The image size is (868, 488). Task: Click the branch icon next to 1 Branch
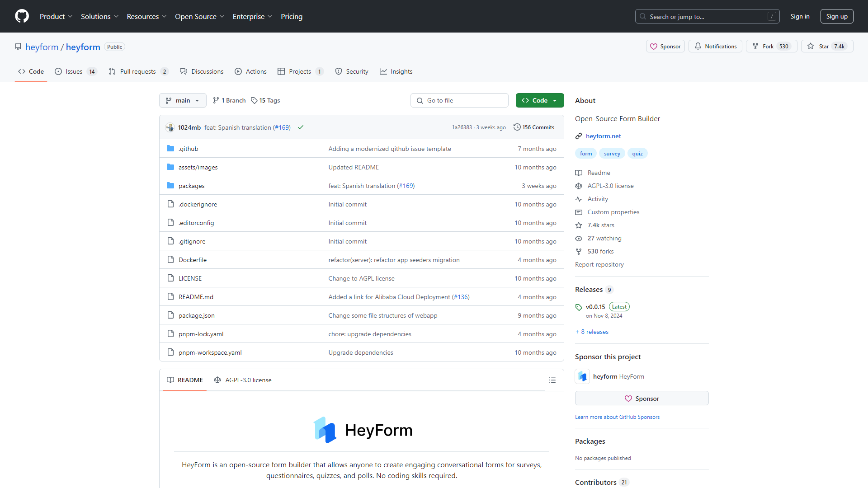(216, 100)
